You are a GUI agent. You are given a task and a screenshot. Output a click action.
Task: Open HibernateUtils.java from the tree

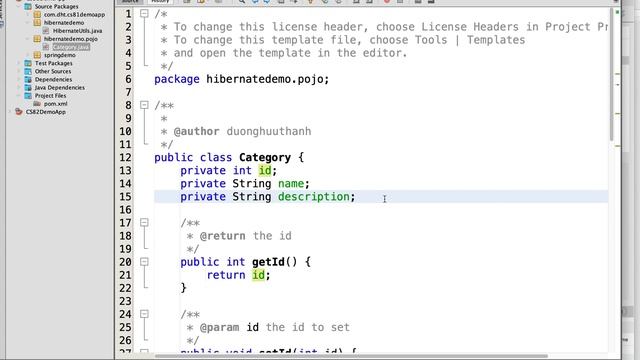[78, 31]
